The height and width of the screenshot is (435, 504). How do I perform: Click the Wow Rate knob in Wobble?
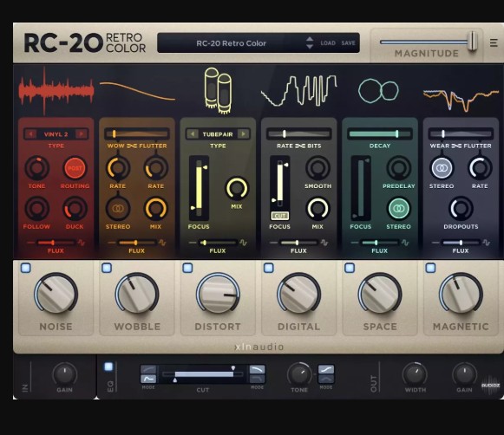[x=118, y=168]
